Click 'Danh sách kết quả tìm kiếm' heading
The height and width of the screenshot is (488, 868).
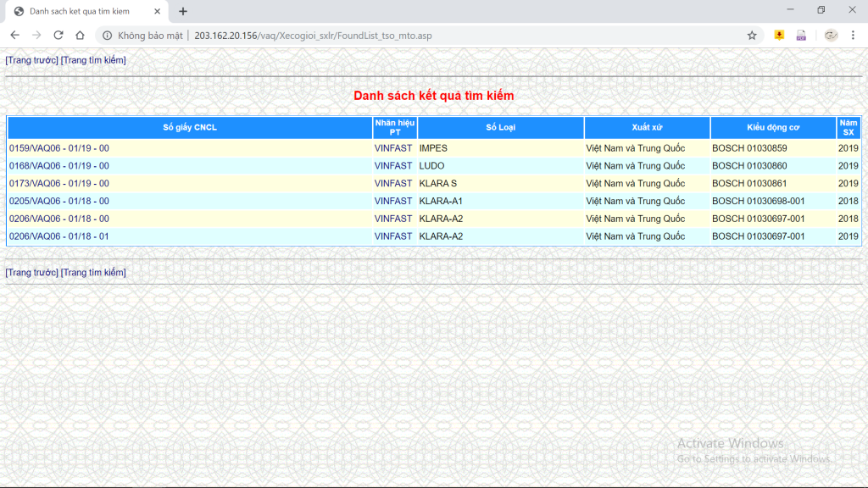(434, 96)
